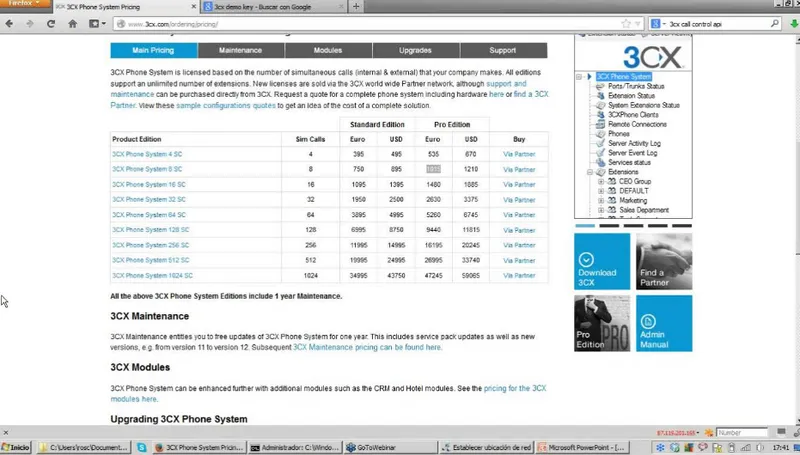Click the System Extensions Status icon
Viewport: 800px width, 455px height.
(601, 105)
